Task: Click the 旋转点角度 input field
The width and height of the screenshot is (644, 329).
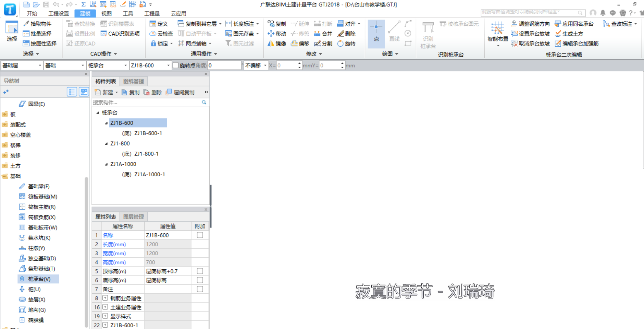Action: coord(224,65)
